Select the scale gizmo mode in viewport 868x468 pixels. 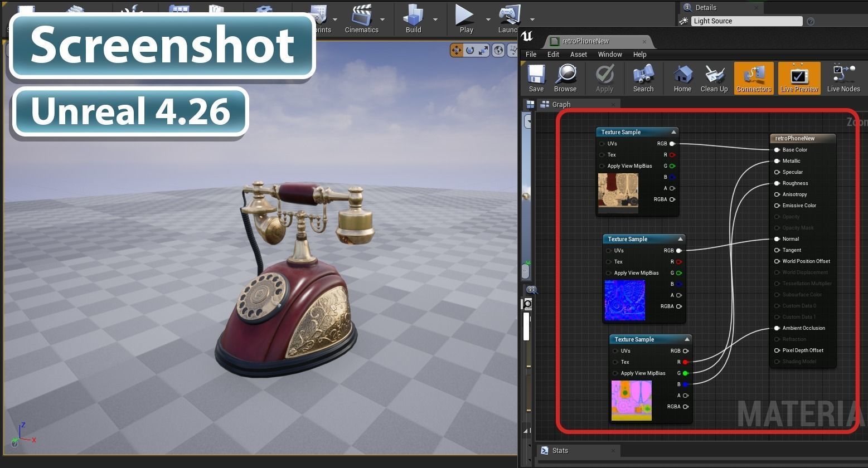[x=484, y=50]
